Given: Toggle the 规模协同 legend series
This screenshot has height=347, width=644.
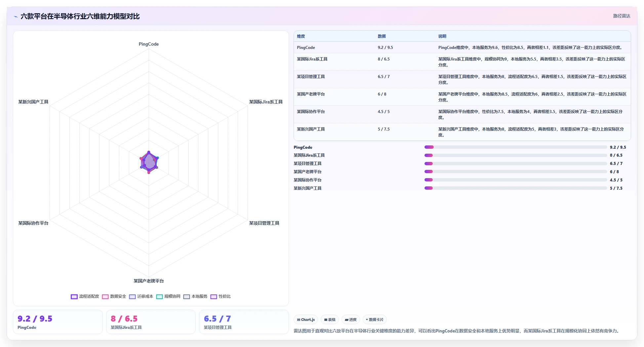Looking at the screenshot, I should (x=168, y=296).
